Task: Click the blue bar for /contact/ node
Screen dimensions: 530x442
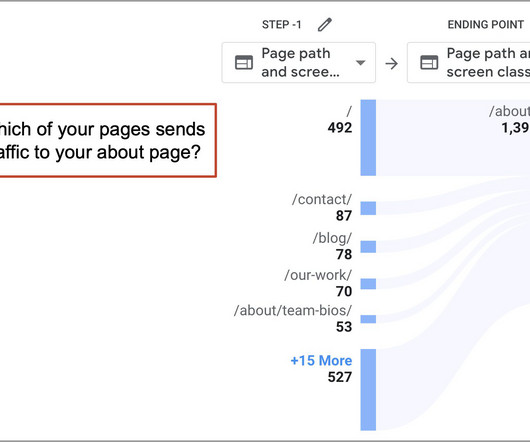Action: tap(368, 208)
